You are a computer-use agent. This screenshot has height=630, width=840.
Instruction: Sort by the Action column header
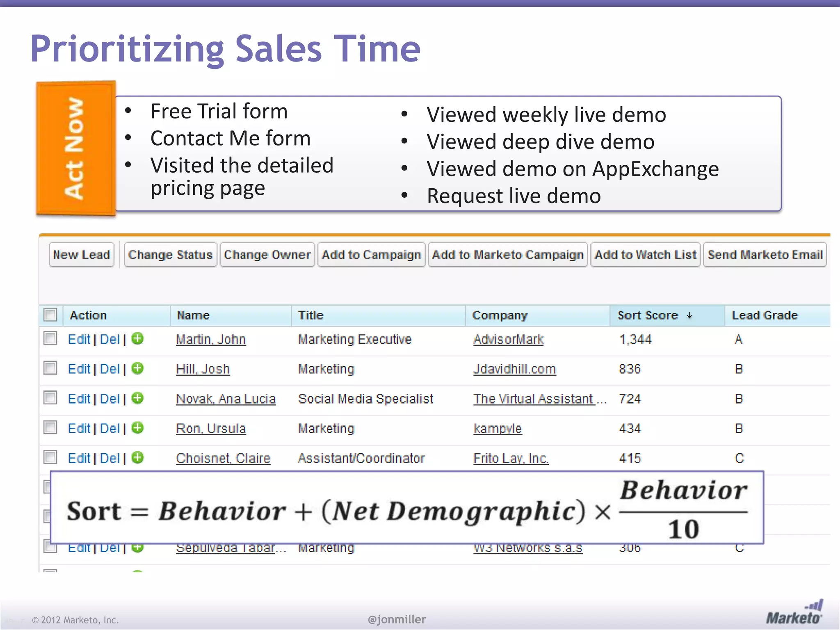click(88, 315)
